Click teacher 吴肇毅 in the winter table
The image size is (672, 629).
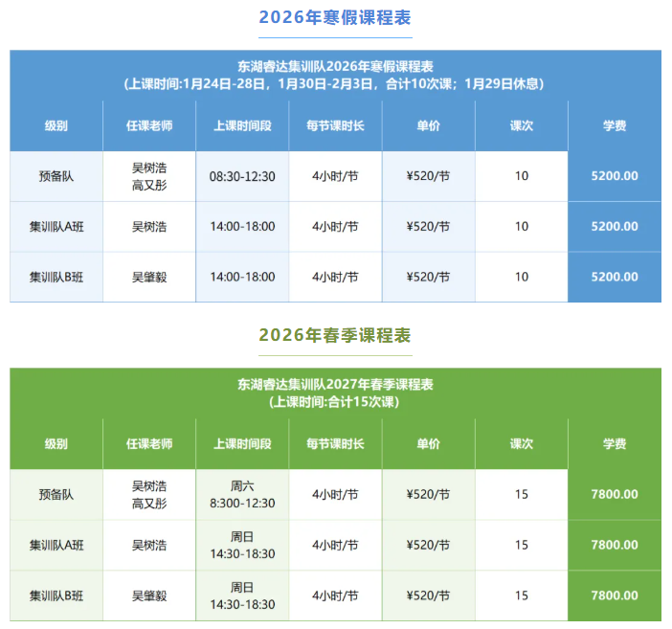149,277
